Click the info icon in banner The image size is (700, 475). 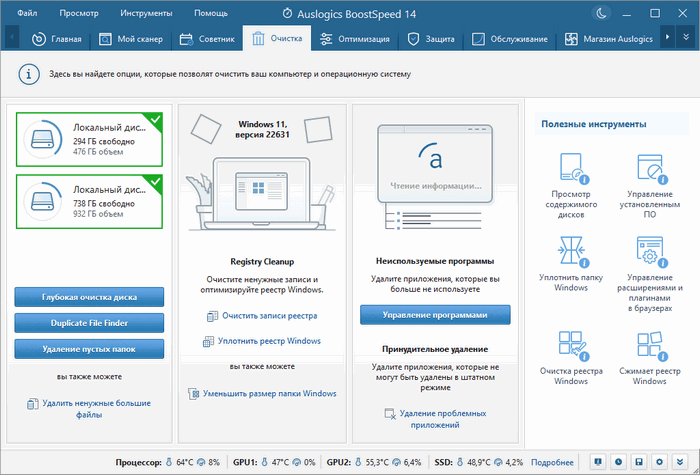(29, 74)
